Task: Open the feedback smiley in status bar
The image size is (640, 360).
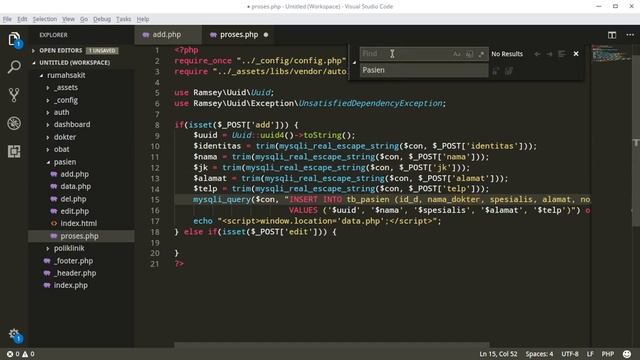Action: 627,354
